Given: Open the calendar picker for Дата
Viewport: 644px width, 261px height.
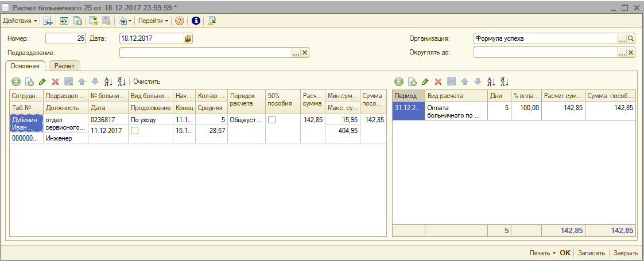Looking at the screenshot, I should point(188,38).
